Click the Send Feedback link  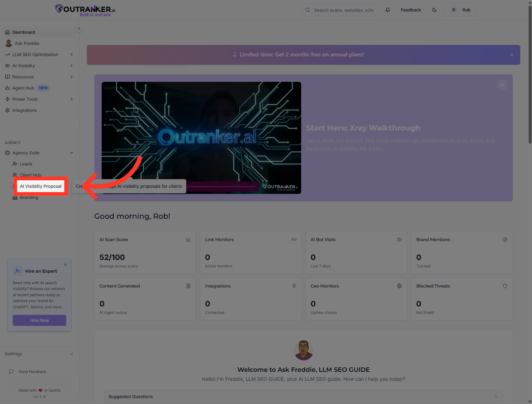click(32, 372)
